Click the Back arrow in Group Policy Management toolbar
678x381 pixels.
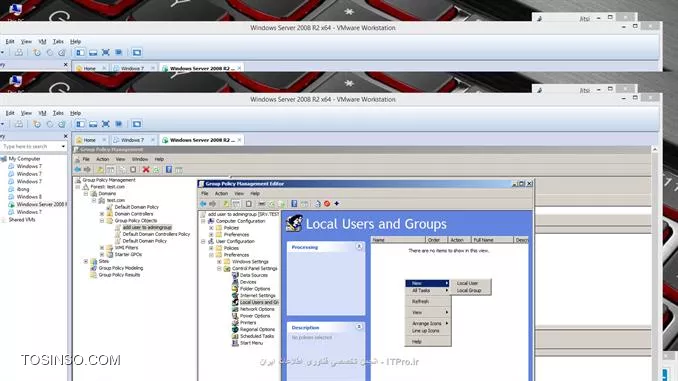click(x=77, y=170)
